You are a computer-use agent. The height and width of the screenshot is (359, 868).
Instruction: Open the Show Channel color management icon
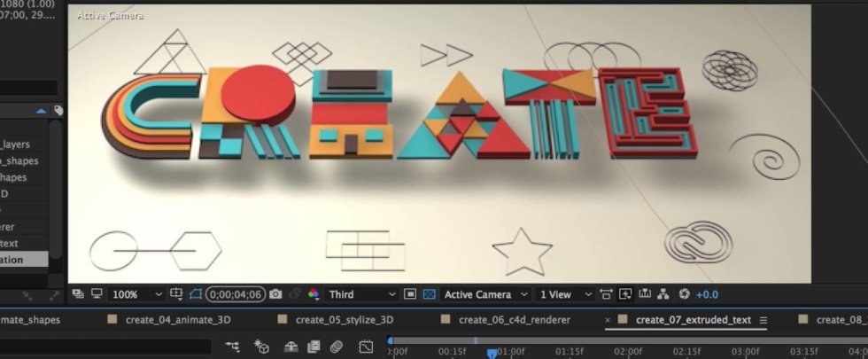pos(313,294)
